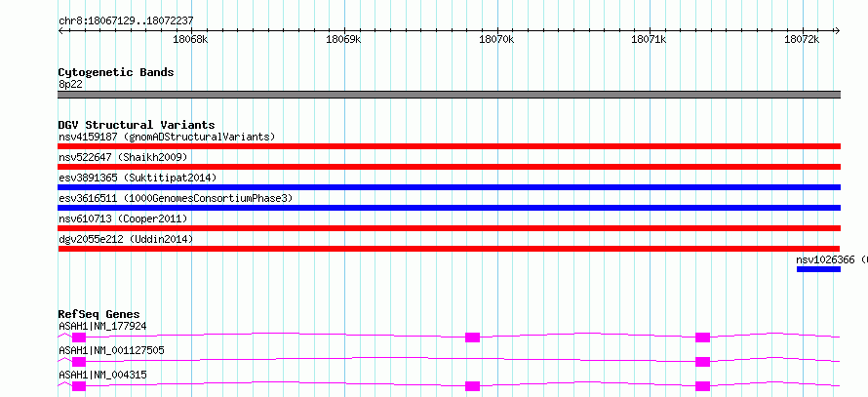This screenshot has width=868, height=397.
Task: Click the 8p22 band label
Action: pyautogui.click(x=70, y=84)
